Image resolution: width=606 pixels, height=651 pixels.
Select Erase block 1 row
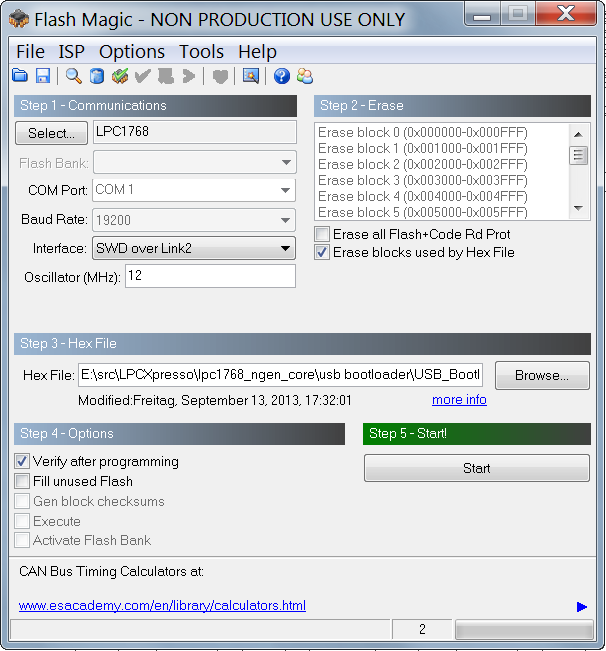(423, 148)
